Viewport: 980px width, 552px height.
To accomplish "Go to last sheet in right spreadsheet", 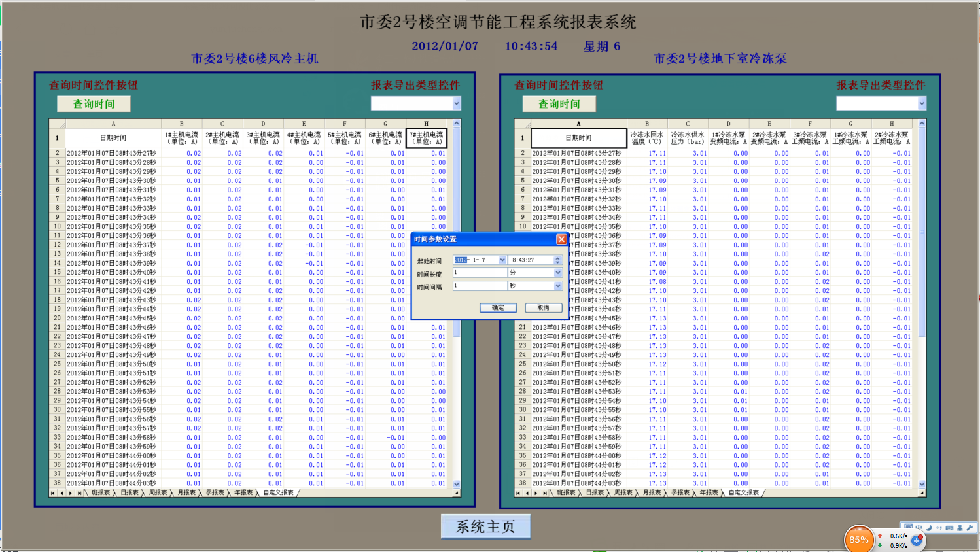I will pyautogui.click(x=544, y=493).
